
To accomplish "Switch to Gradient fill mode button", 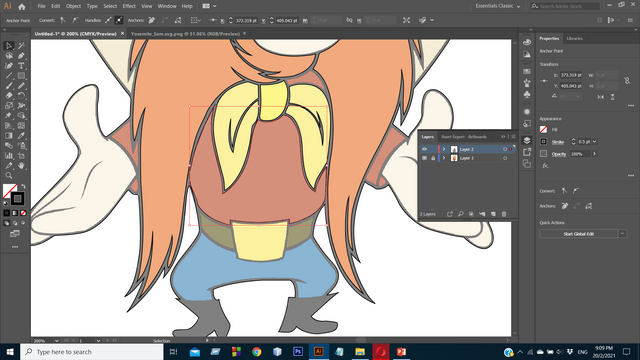I will pos(15,213).
